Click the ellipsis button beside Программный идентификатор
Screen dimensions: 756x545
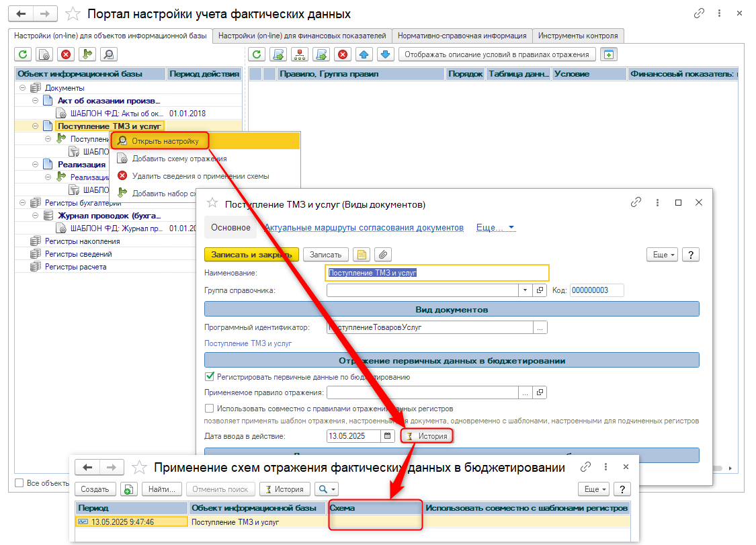pos(540,327)
